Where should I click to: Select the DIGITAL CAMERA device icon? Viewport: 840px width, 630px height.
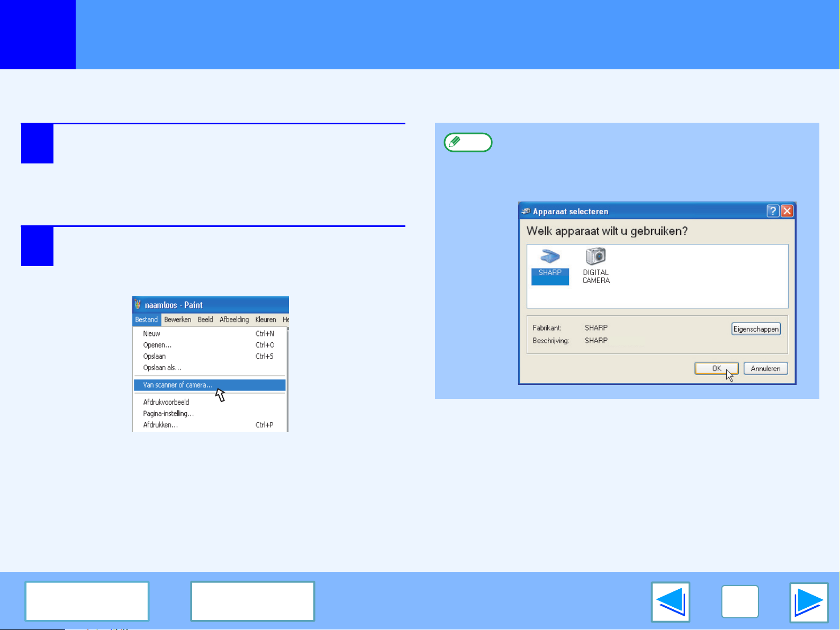[596, 267]
